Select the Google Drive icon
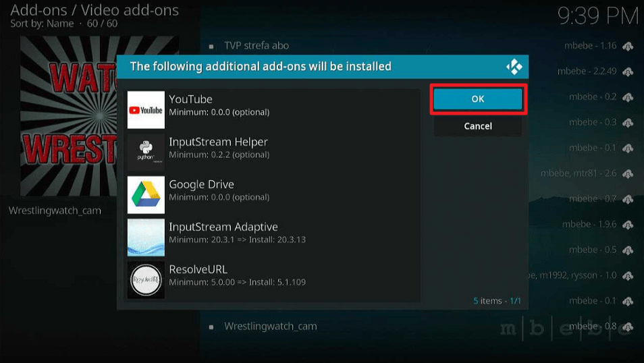Image resolution: width=644 pixels, height=363 pixels. click(x=146, y=195)
